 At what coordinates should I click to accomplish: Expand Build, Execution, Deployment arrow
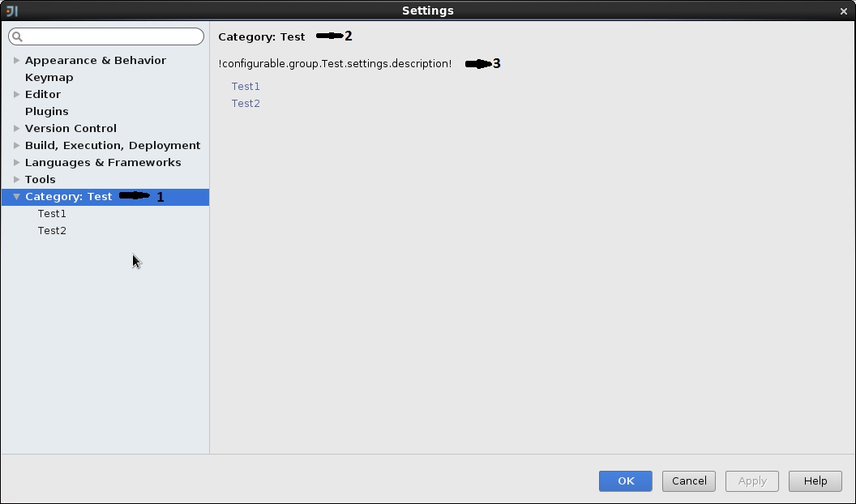[16, 145]
